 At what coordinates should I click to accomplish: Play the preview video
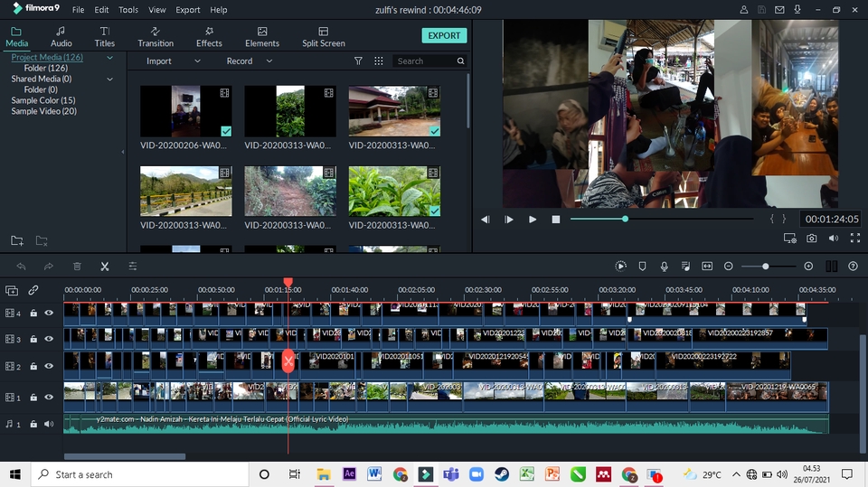point(532,220)
